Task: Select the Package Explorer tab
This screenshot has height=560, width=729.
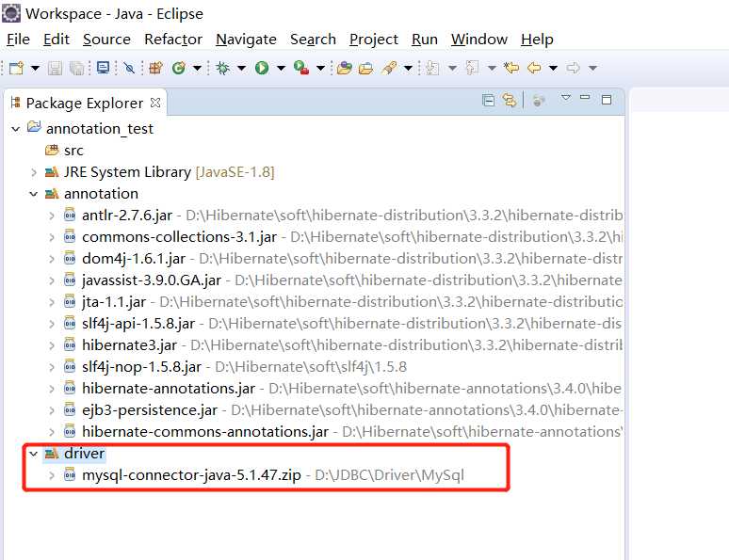Action: tap(84, 104)
